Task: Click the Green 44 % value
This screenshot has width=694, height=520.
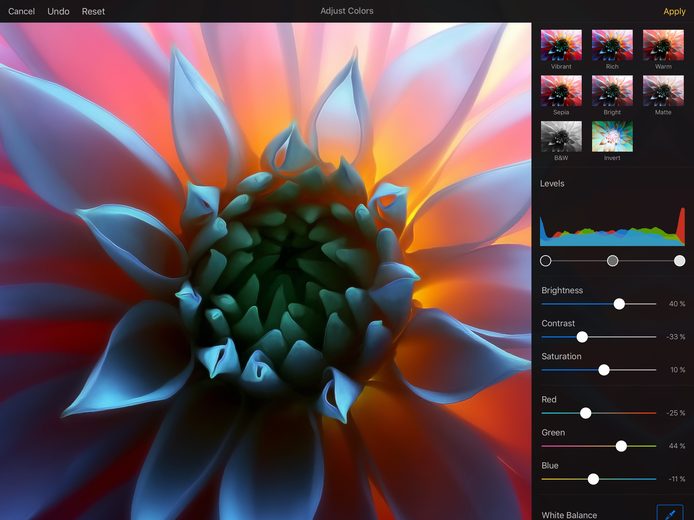Action: [677, 446]
